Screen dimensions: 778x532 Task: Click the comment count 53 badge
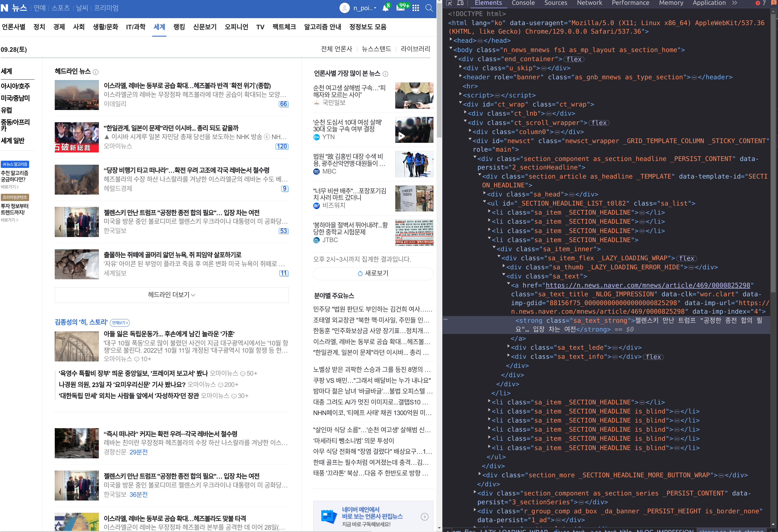click(x=284, y=231)
